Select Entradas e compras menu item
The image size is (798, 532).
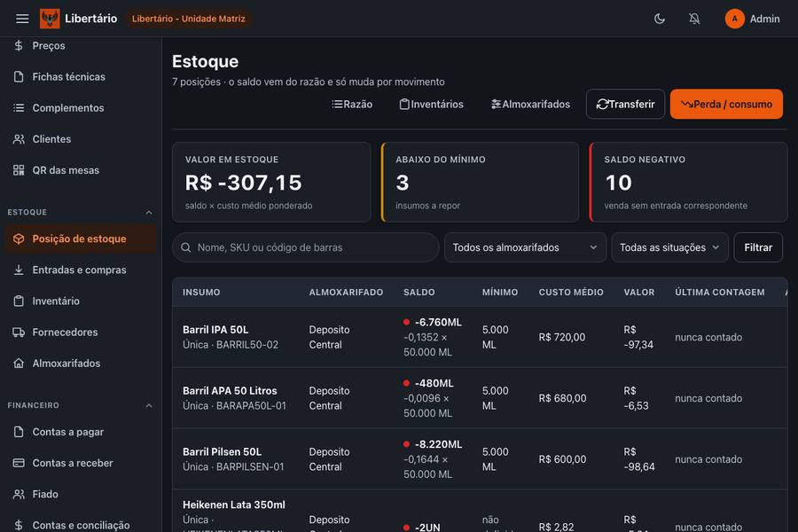coord(81,270)
